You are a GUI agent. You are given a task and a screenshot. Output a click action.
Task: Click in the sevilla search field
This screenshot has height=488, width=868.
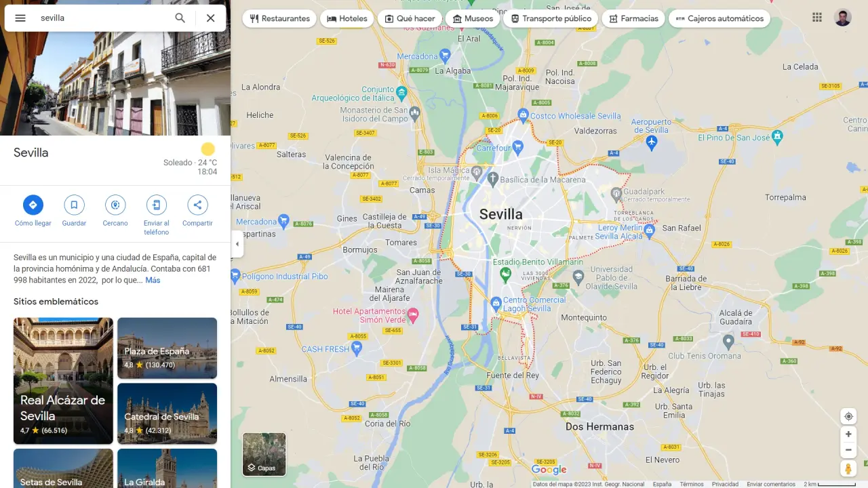102,18
